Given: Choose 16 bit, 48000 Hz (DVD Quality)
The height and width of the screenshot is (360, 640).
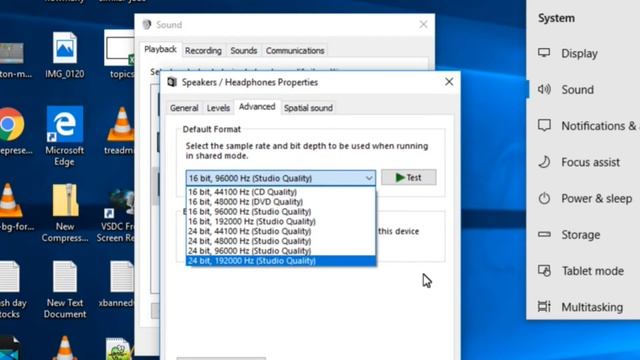Looking at the screenshot, I should click(x=281, y=202).
